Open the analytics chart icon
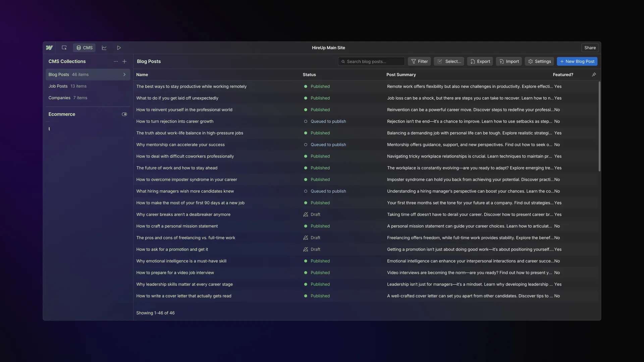Viewport: 644px width, 362px height. [x=104, y=48]
